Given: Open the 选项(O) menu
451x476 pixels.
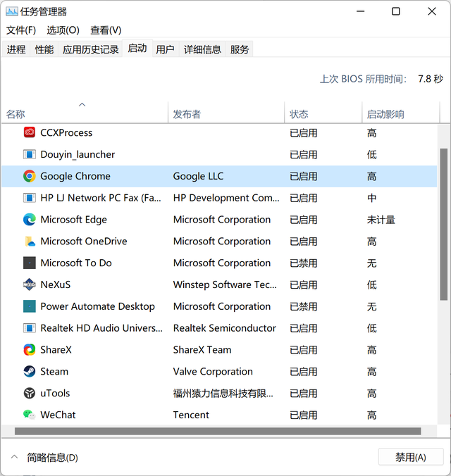Looking at the screenshot, I should pyautogui.click(x=63, y=30).
